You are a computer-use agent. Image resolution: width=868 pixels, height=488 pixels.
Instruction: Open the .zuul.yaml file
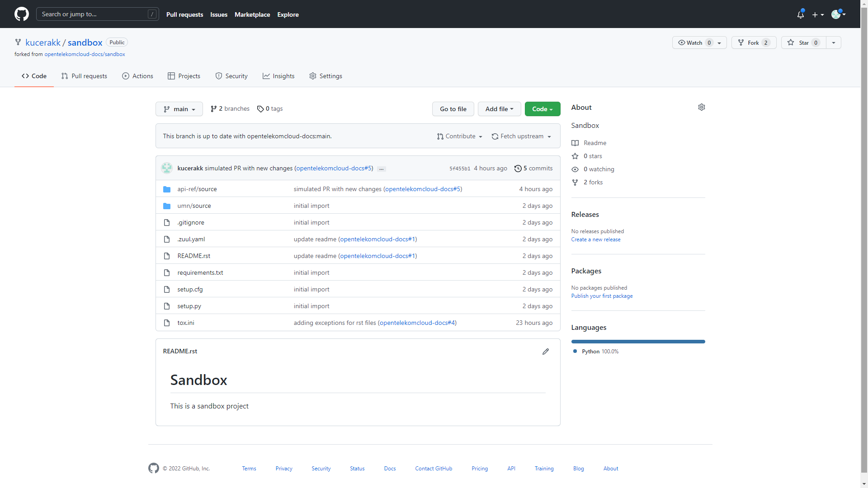click(x=191, y=239)
